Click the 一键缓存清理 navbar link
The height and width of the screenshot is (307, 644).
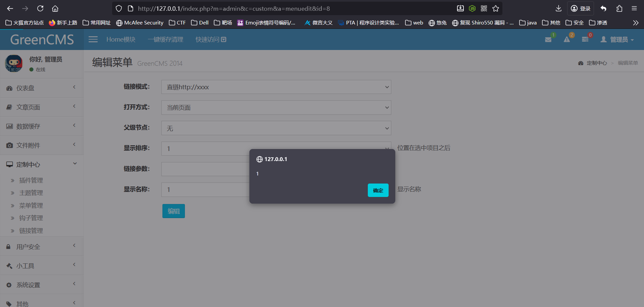click(x=165, y=40)
